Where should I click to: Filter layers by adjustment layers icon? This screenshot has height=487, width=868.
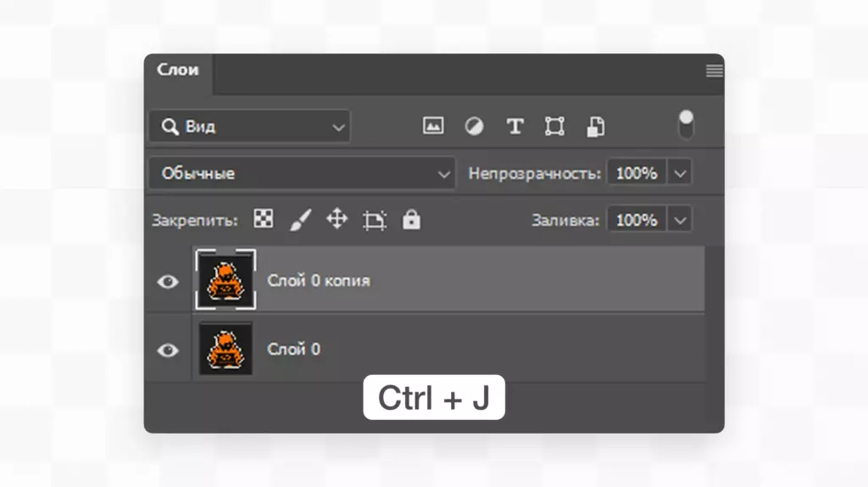click(474, 126)
